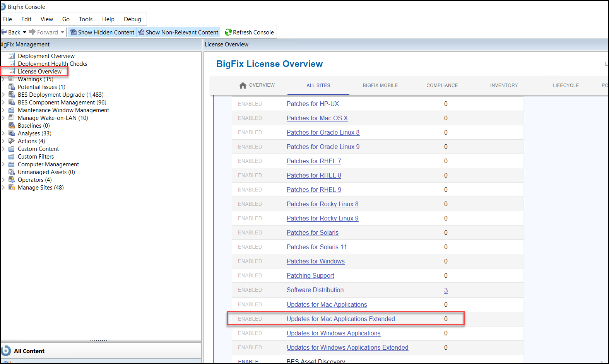Click the Warnings list icon

[x=12, y=79]
